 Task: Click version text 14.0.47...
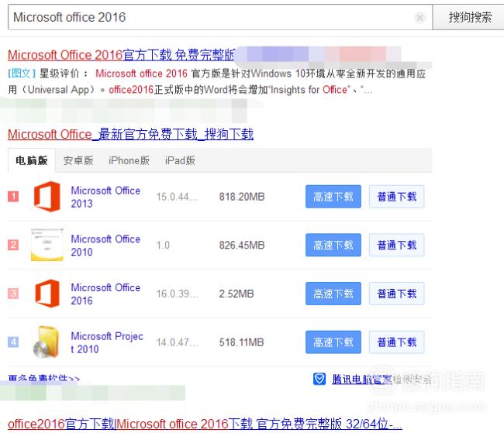[177, 342]
